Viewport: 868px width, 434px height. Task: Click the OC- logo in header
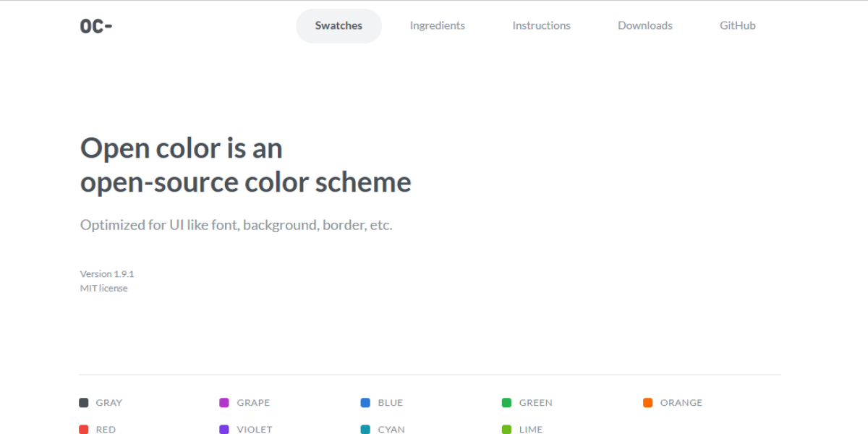(96, 26)
